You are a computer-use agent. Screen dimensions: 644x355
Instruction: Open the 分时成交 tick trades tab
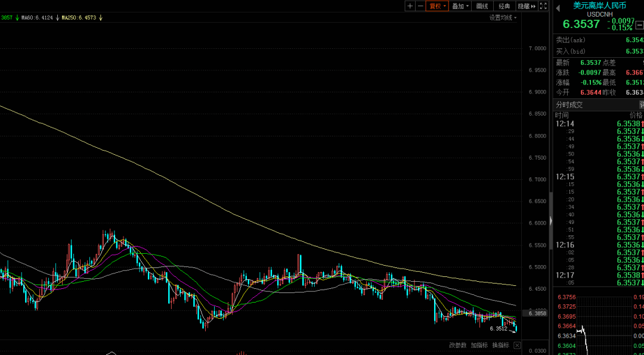coord(569,105)
